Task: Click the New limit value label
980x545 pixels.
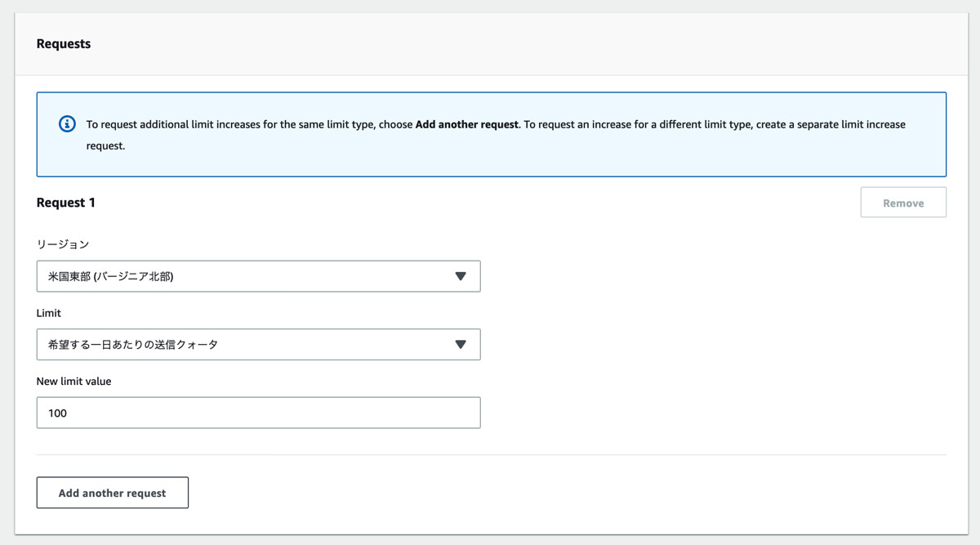Action: point(74,381)
